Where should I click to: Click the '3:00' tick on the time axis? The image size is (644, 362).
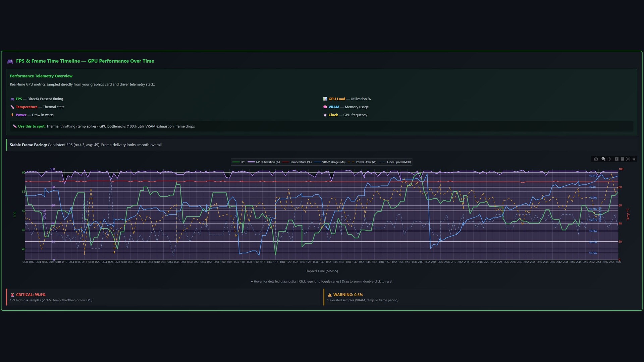pos(618,262)
